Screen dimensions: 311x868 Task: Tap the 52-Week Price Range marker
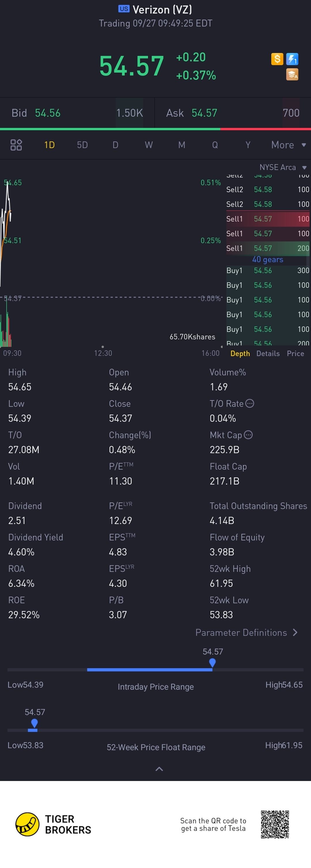(34, 723)
